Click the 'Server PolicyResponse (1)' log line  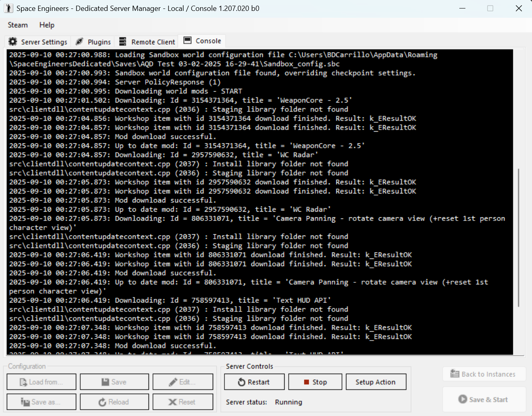click(x=115, y=82)
